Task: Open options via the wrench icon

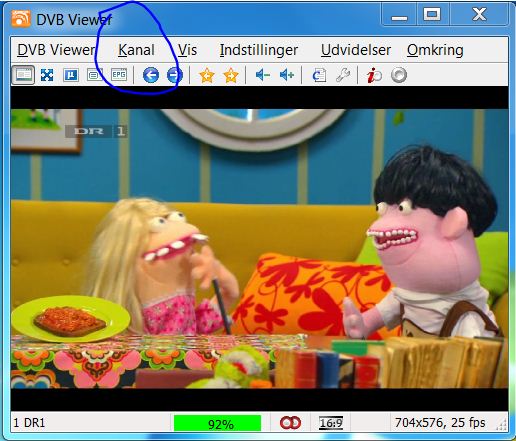Action: click(x=343, y=75)
